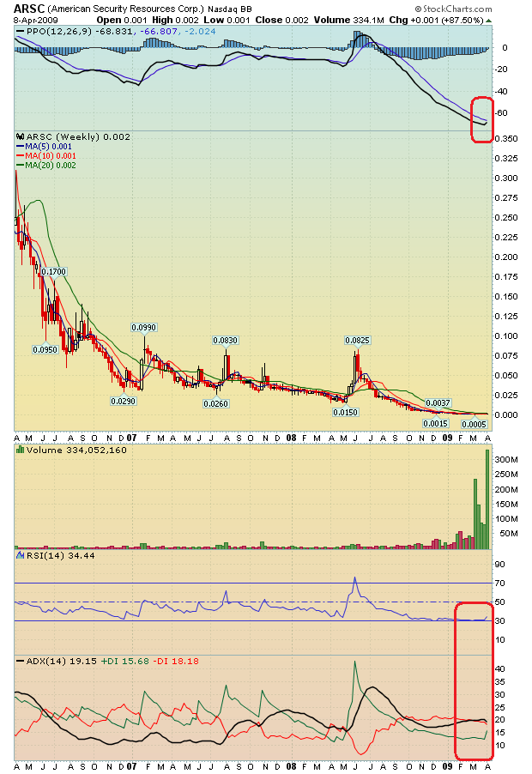The height and width of the screenshot is (774, 532).
Task: Click the 0.1700 price annotation
Action: coord(54,271)
